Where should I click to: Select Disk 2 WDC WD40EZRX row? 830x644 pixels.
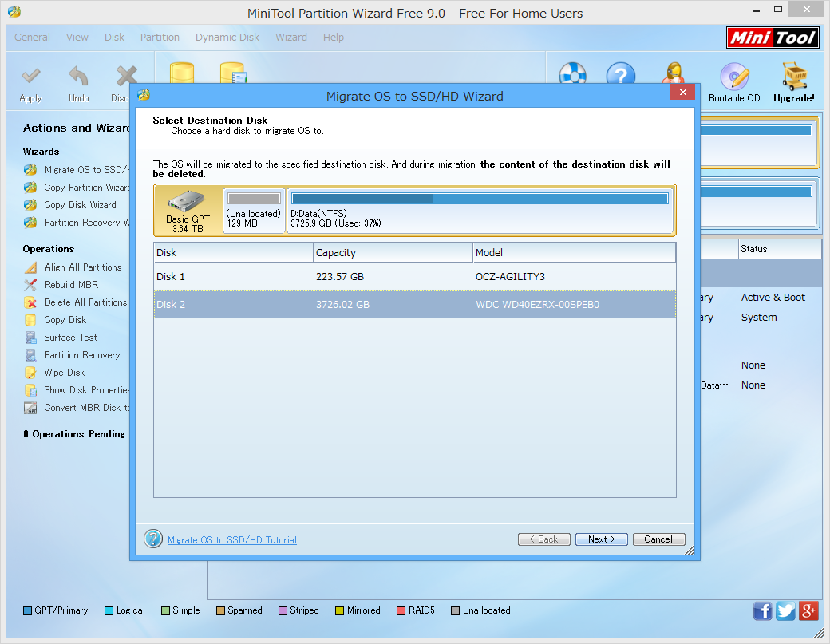coord(415,304)
